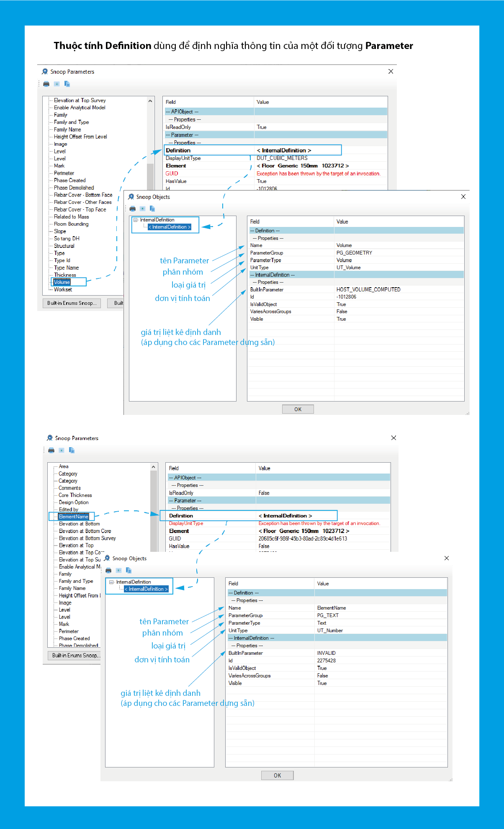Close the Snoop Objects window showing HOST_VOLUME_COMPUTED

tap(463, 197)
